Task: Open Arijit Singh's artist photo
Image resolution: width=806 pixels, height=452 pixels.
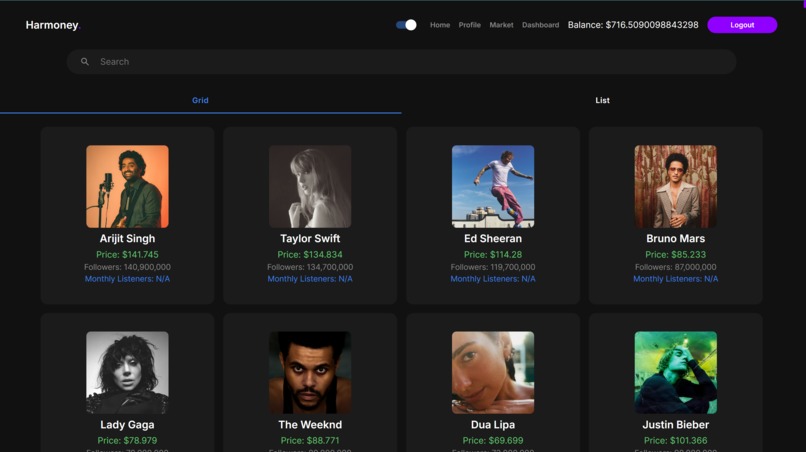Action: (127, 186)
